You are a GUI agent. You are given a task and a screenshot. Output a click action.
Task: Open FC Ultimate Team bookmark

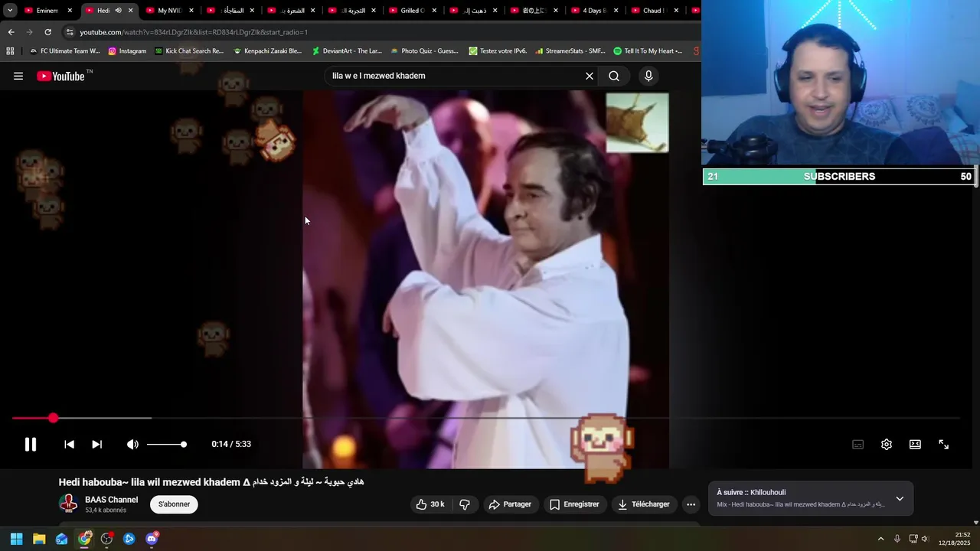[x=64, y=51]
